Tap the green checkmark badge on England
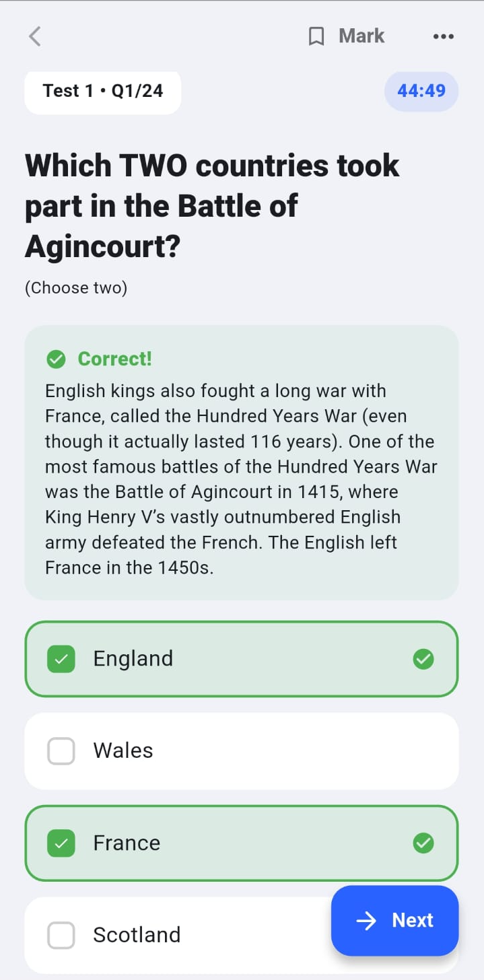Viewport: 484px width, 980px height. [x=423, y=659]
